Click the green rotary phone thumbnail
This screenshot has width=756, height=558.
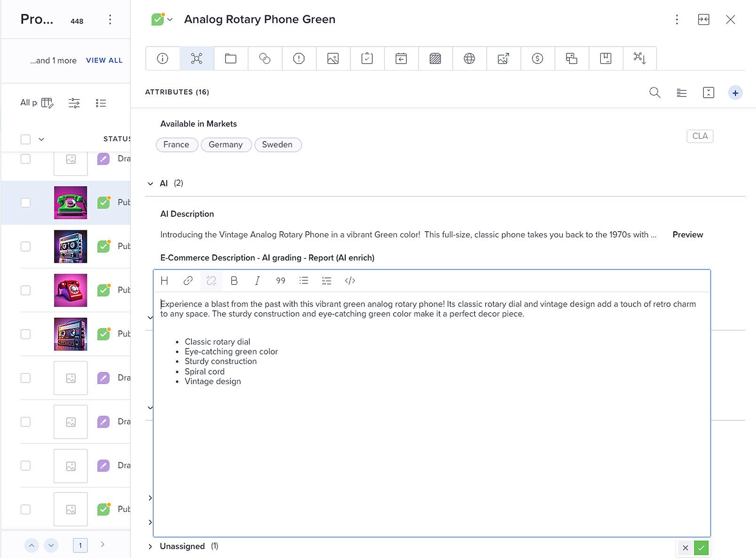71,203
